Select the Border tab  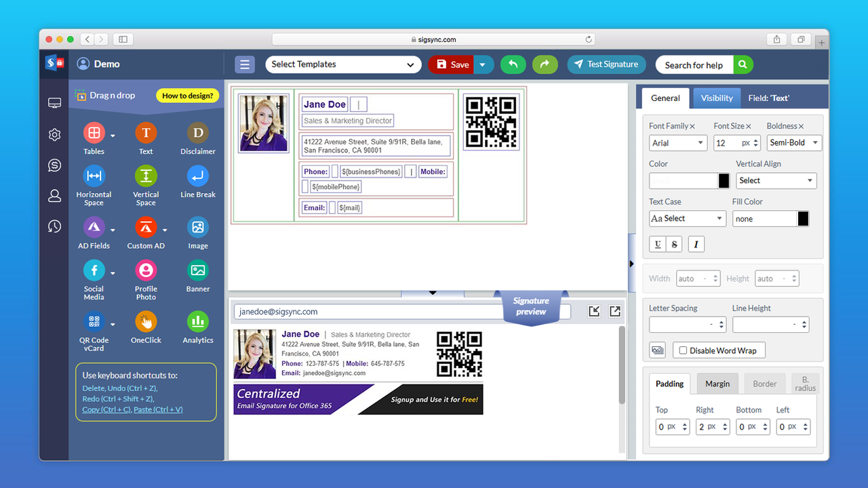coord(765,384)
